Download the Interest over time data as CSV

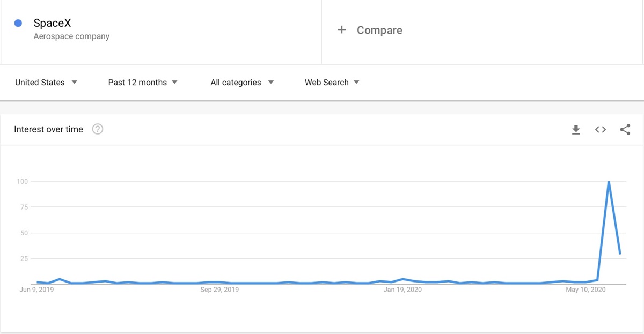(576, 129)
